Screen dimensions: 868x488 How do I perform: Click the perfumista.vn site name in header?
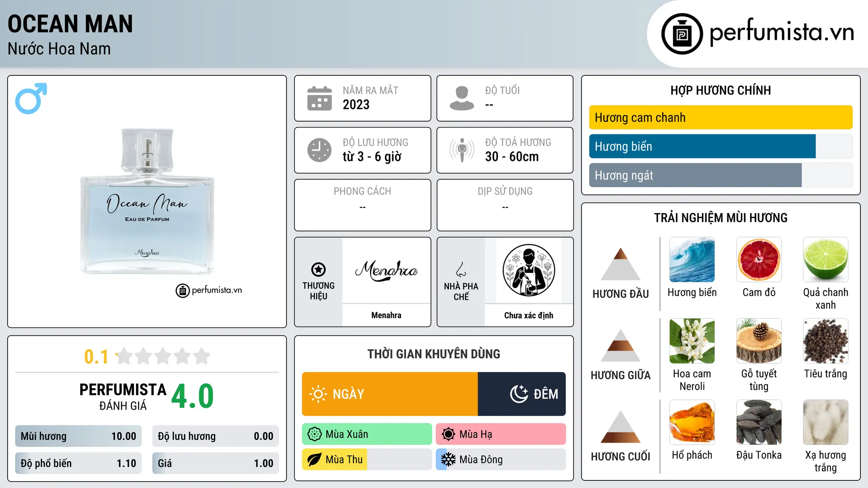(x=782, y=32)
